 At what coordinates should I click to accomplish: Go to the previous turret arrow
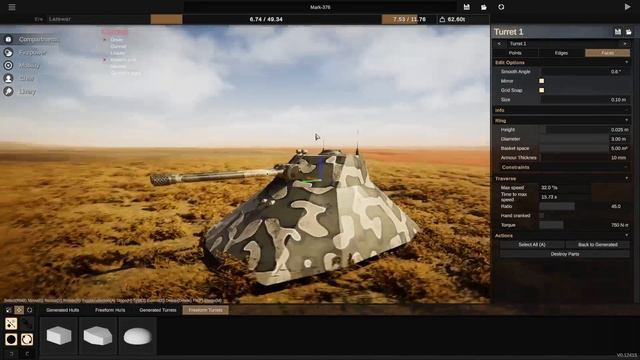coord(499,43)
